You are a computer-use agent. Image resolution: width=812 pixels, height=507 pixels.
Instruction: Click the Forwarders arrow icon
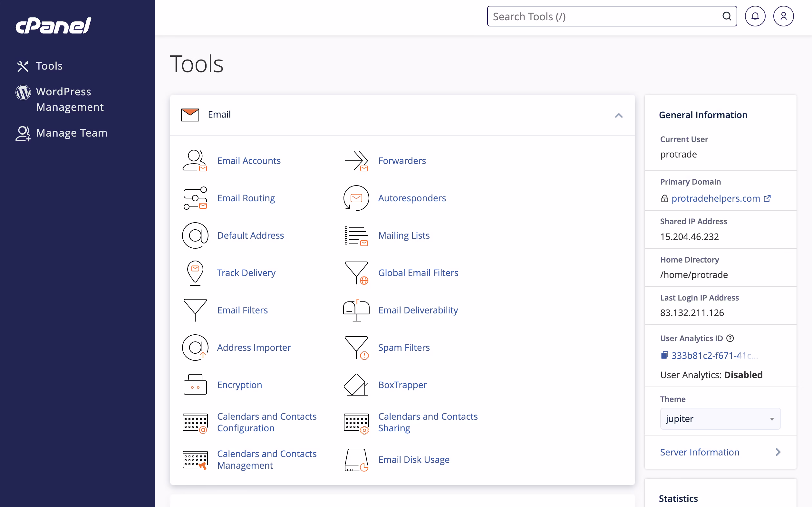point(356,161)
